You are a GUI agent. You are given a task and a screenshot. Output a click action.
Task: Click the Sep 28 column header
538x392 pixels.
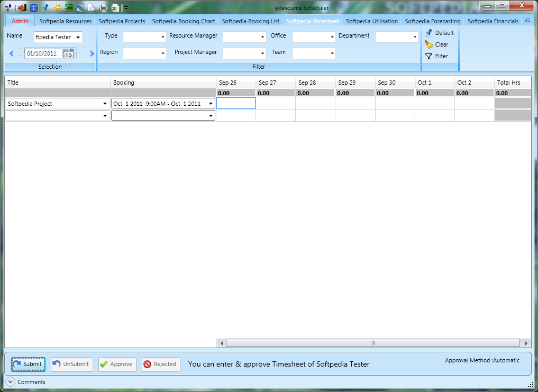pos(315,83)
